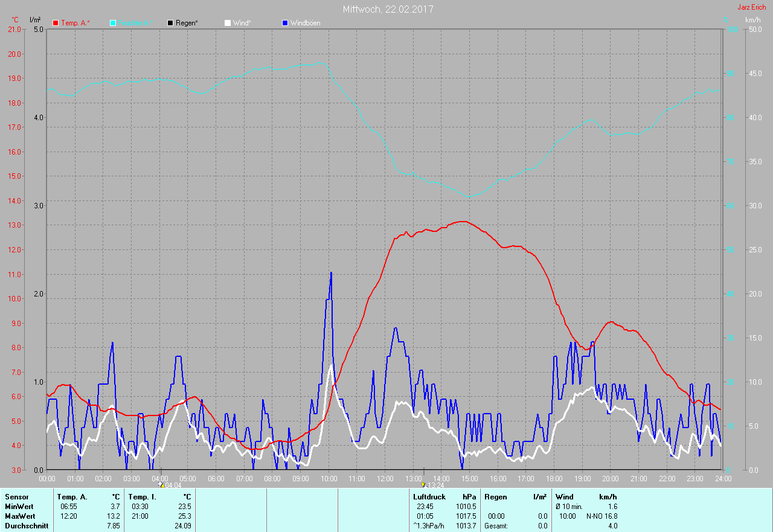
Task: Click the 13:24 marker below the time axis
Action: coord(432,485)
